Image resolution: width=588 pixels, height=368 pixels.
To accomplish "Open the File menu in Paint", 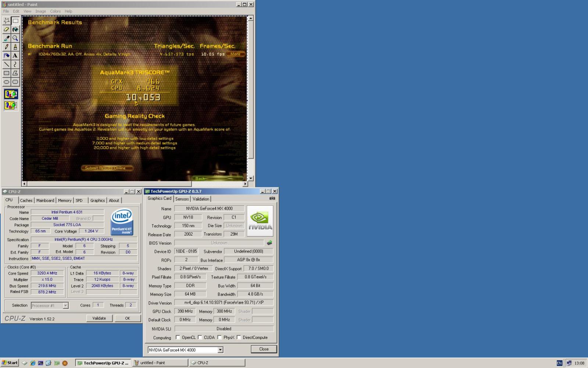I will tap(6, 11).
